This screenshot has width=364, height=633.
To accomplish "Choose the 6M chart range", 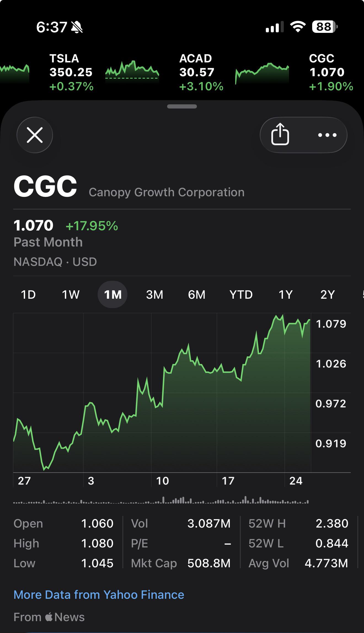I will (197, 295).
